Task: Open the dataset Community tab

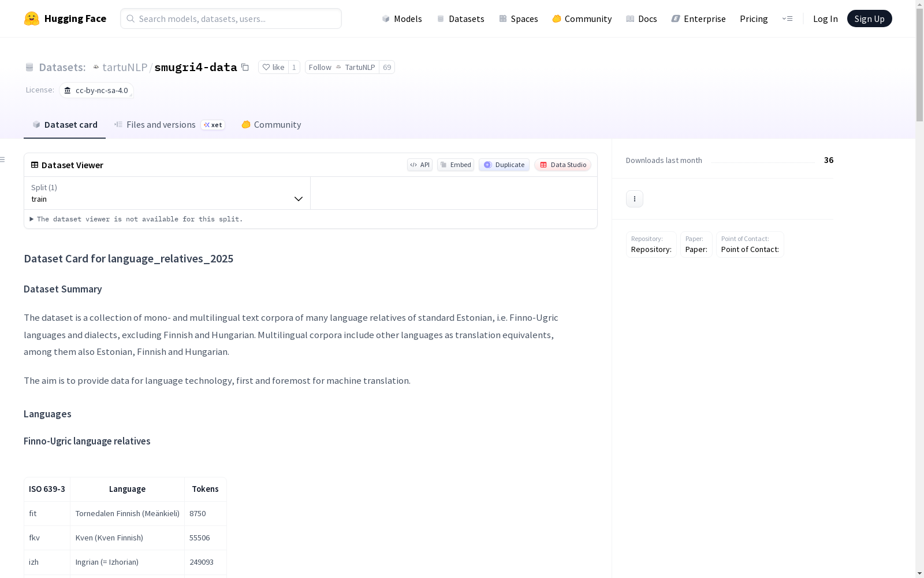Action: pyautogui.click(x=271, y=125)
